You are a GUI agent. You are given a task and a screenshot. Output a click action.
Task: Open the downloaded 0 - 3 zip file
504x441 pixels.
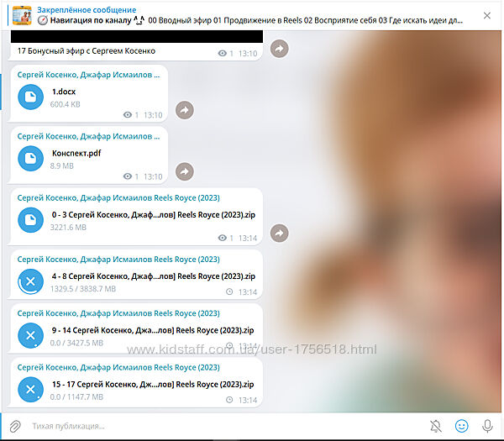pos(31,219)
